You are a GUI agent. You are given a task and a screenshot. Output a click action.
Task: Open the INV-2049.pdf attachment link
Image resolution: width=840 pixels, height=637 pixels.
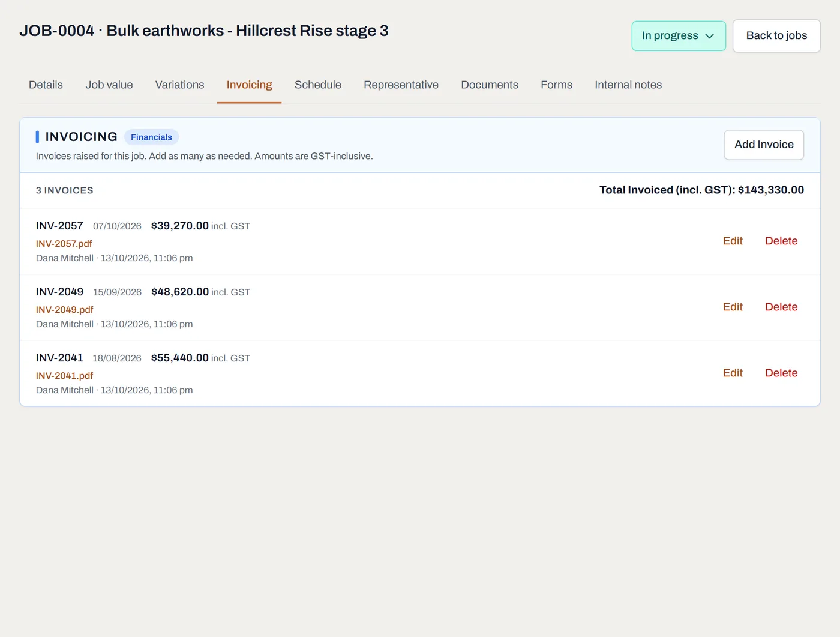[65, 310]
